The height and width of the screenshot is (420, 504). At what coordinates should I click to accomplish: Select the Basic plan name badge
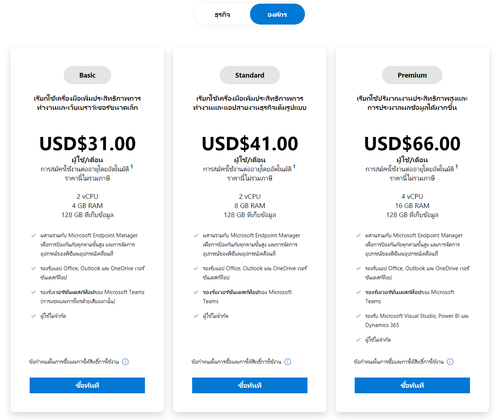(x=87, y=75)
